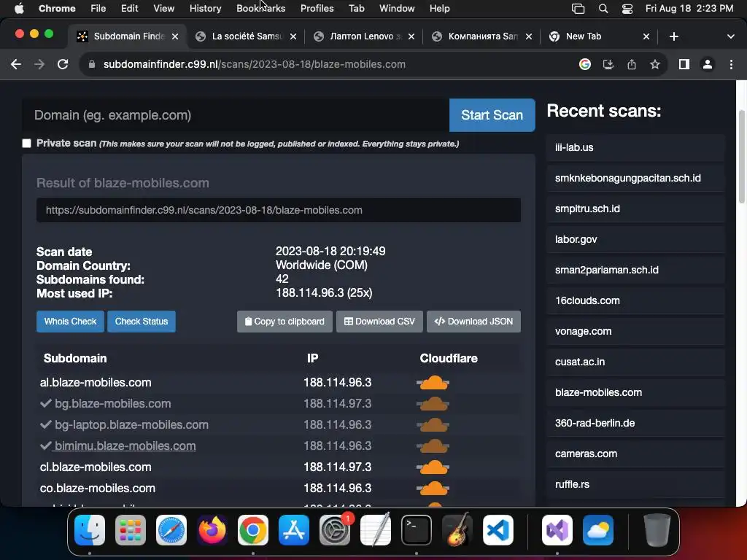747x560 pixels.
Task: Open bg-laptop.blaze-mobiles.com subdomain link
Action: tap(131, 425)
